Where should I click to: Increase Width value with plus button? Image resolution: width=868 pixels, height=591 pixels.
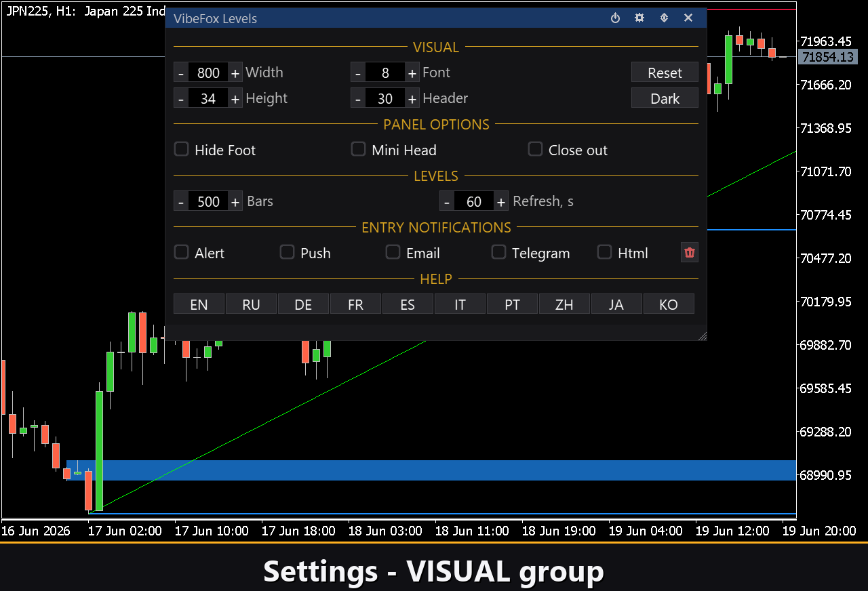[235, 73]
